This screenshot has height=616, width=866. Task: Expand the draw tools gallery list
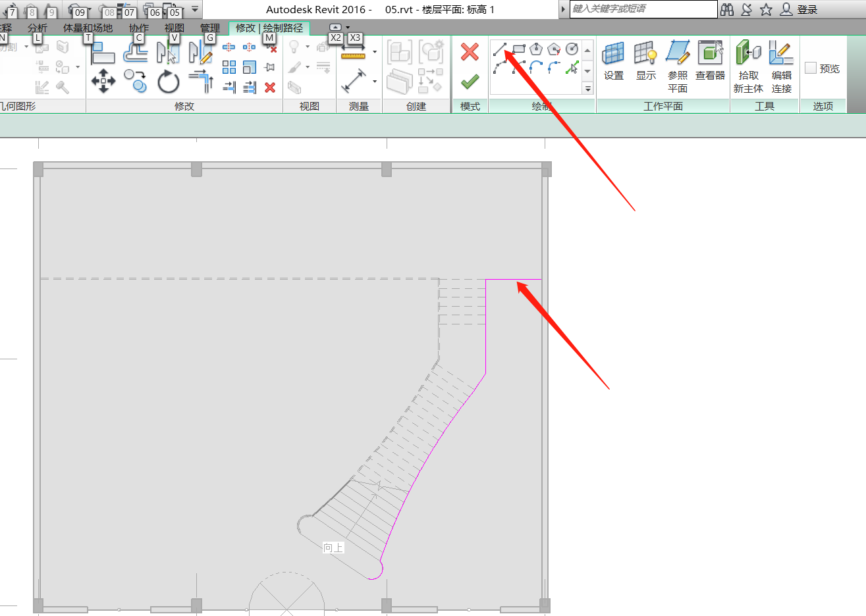(587, 88)
